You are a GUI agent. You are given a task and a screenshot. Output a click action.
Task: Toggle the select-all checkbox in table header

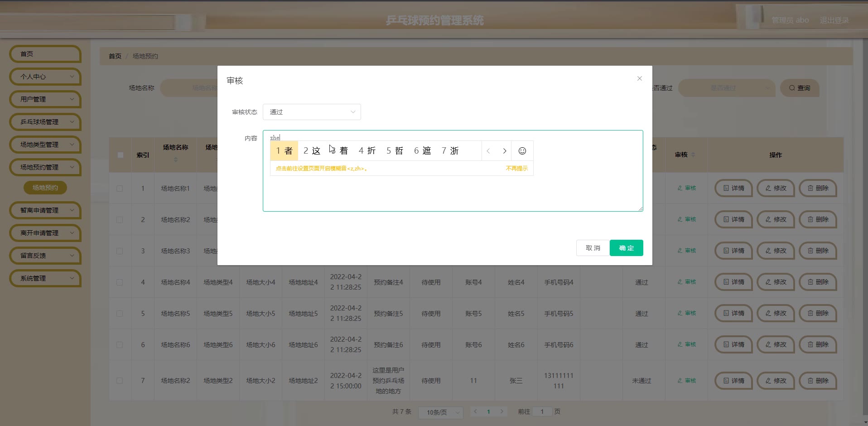(120, 155)
